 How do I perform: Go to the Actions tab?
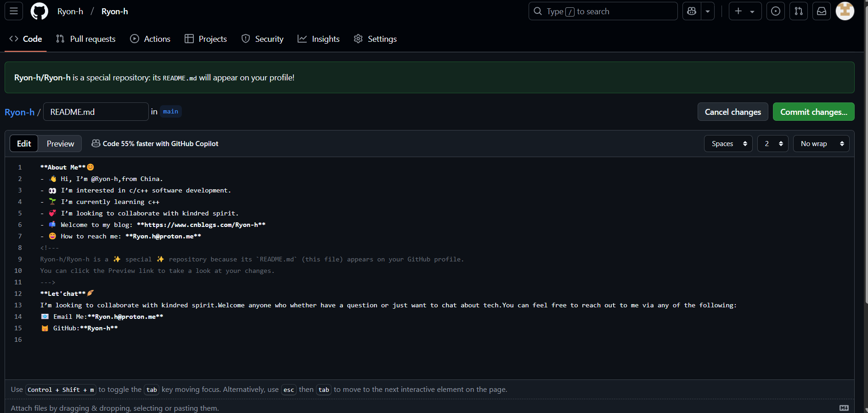click(x=150, y=39)
